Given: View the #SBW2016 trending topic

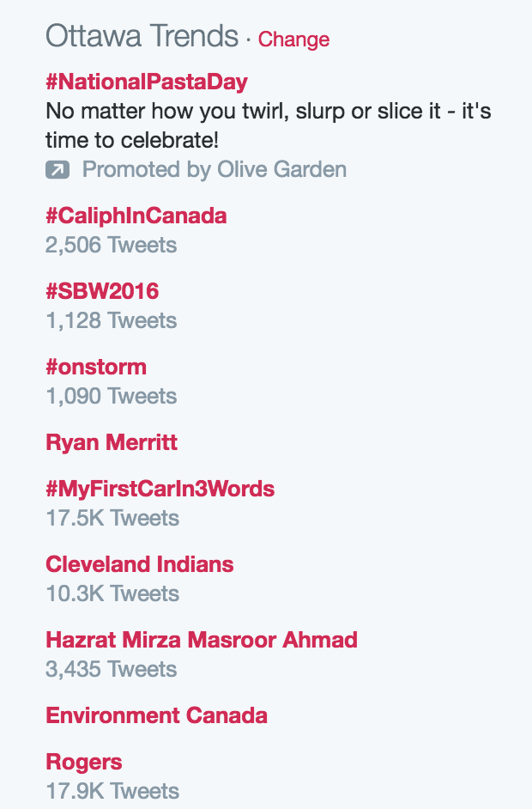Looking at the screenshot, I should 102,291.
